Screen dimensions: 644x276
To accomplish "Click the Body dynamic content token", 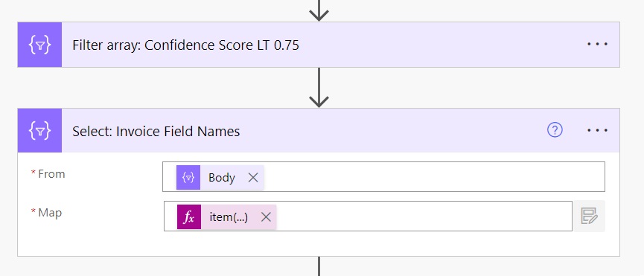I will tap(220, 178).
